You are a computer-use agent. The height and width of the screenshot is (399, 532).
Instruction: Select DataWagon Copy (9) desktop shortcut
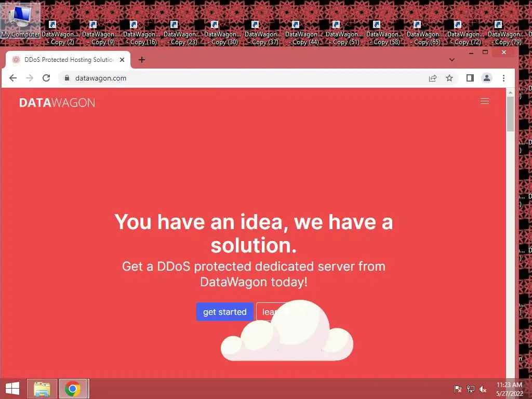(101, 33)
